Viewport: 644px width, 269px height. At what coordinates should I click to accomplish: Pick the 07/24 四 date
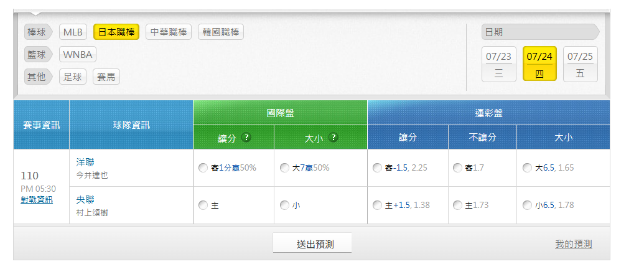click(539, 64)
